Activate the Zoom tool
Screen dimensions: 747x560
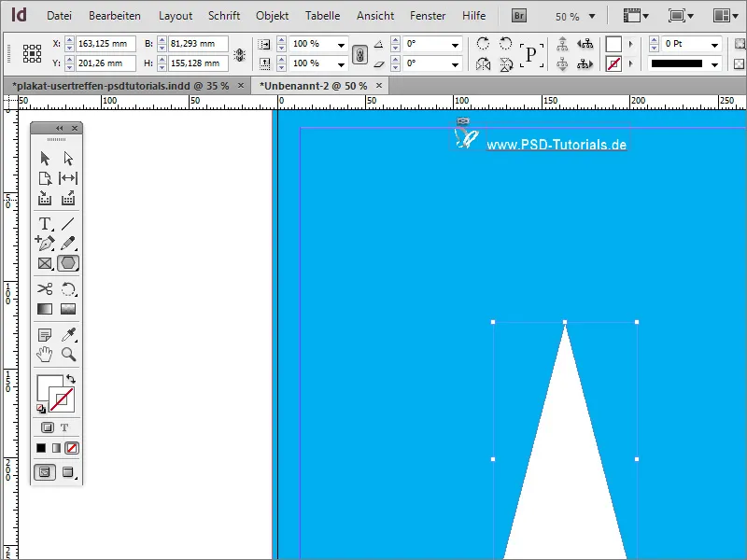tap(67, 354)
